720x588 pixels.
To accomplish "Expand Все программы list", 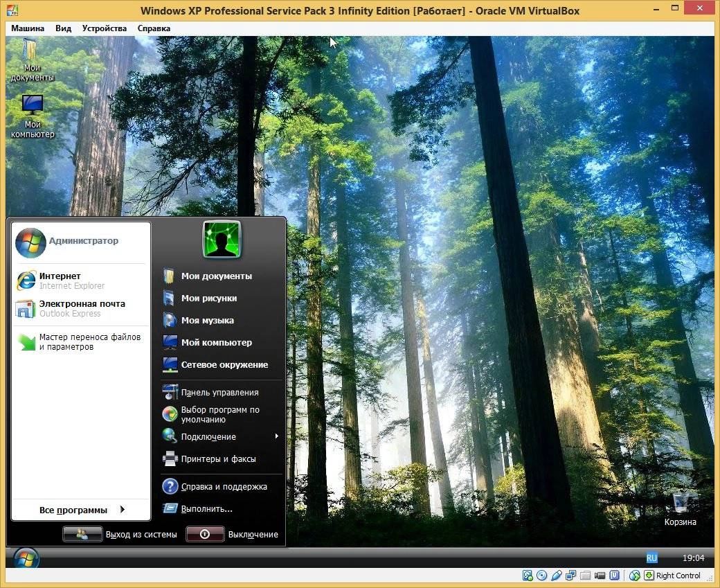I will click(81, 510).
